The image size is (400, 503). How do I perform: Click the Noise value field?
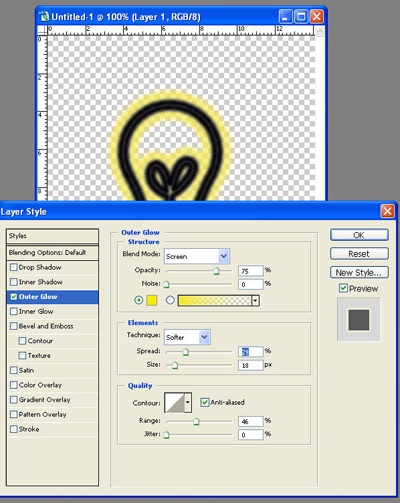pyautogui.click(x=251, y=284)
